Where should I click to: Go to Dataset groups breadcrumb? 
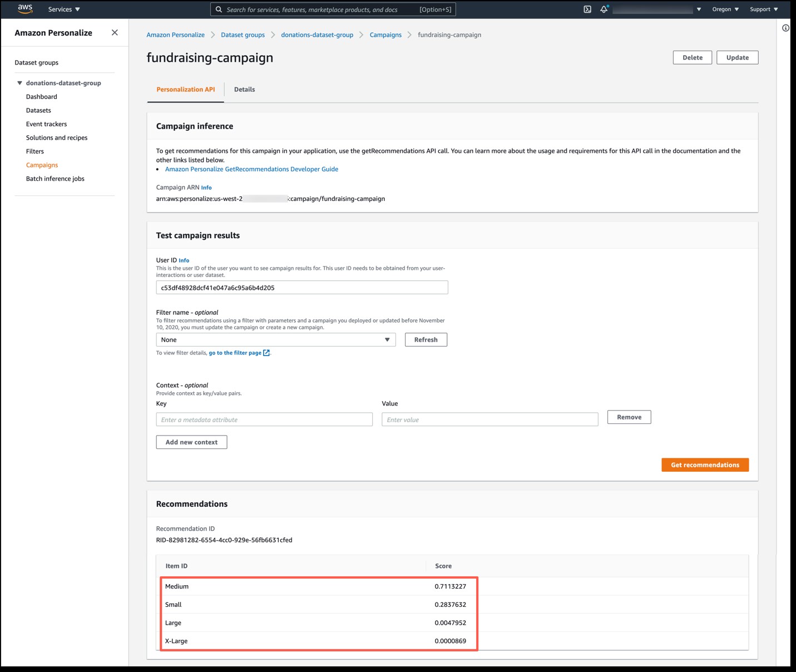pos(243,35)
